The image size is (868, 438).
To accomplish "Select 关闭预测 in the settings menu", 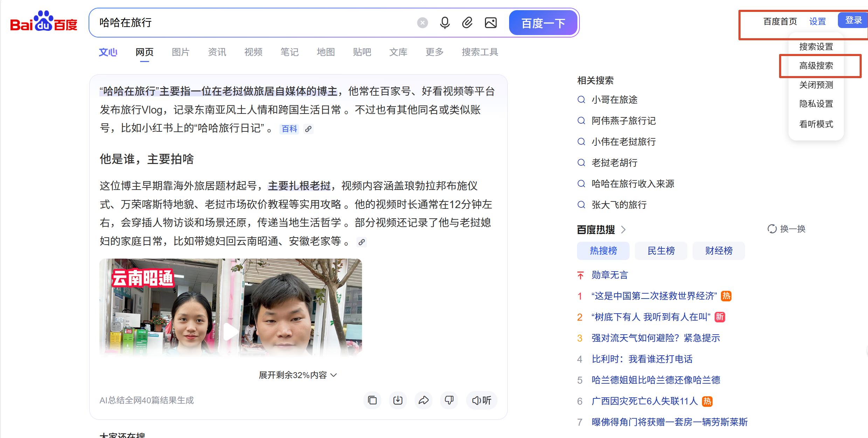I will click(816, 85).
